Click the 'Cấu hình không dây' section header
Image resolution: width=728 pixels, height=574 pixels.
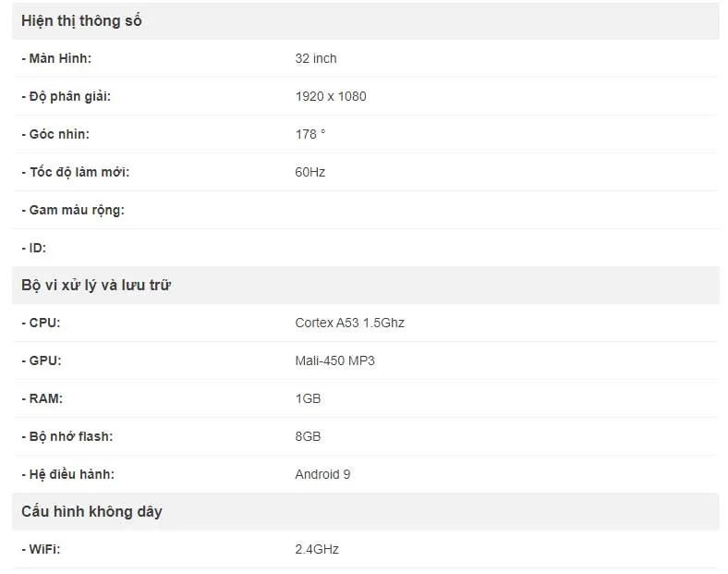pos(92,512)
